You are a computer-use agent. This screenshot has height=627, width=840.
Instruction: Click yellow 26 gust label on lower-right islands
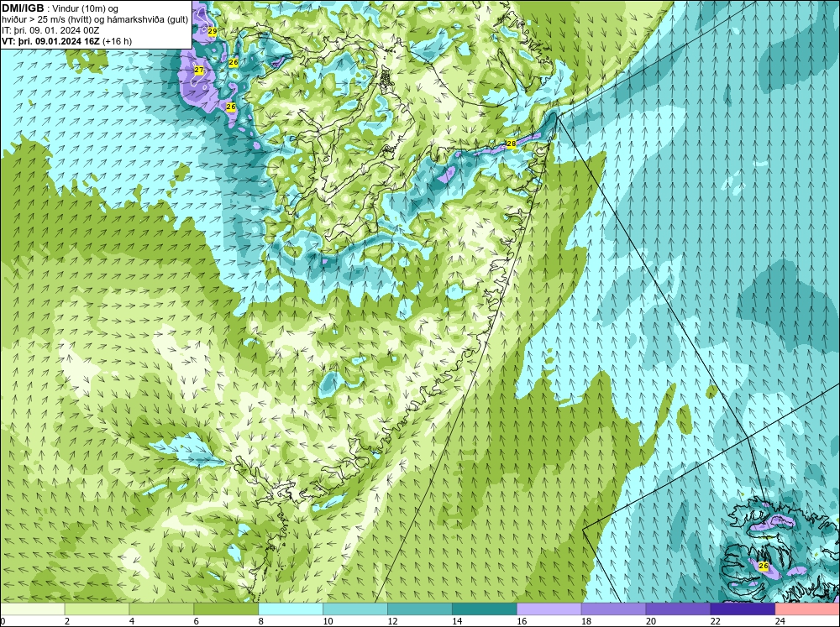(764, 566)
